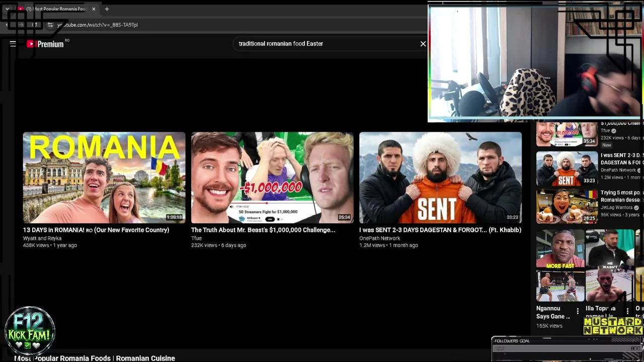Click the title '13 DAYS in ROMANIA! (Our New Favorite Country)'
The height and width of the screenshot is (362, 644).
tap(96, 230)
